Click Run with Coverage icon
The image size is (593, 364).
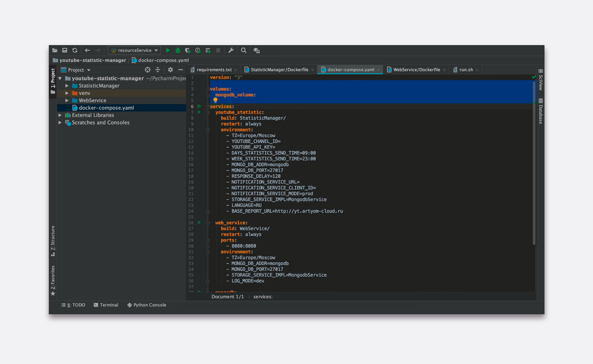click(187, 50)
